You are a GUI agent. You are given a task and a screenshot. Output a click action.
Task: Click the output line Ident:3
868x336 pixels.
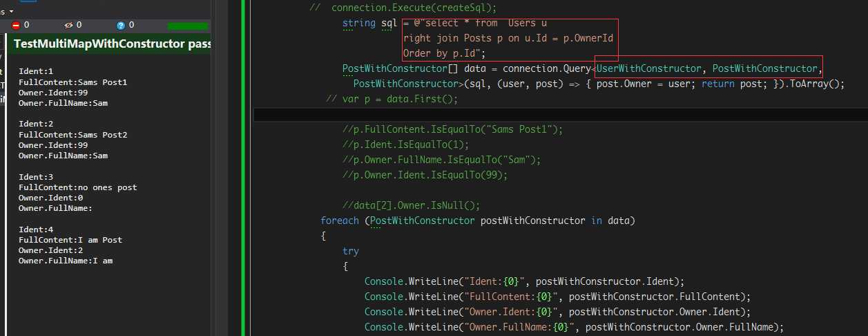click(36, 177)
